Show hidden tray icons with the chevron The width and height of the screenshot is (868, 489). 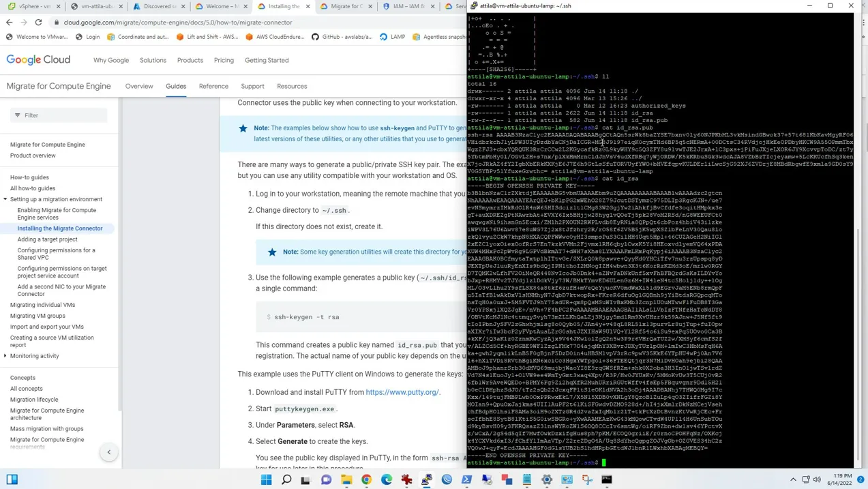click(793, 479)
